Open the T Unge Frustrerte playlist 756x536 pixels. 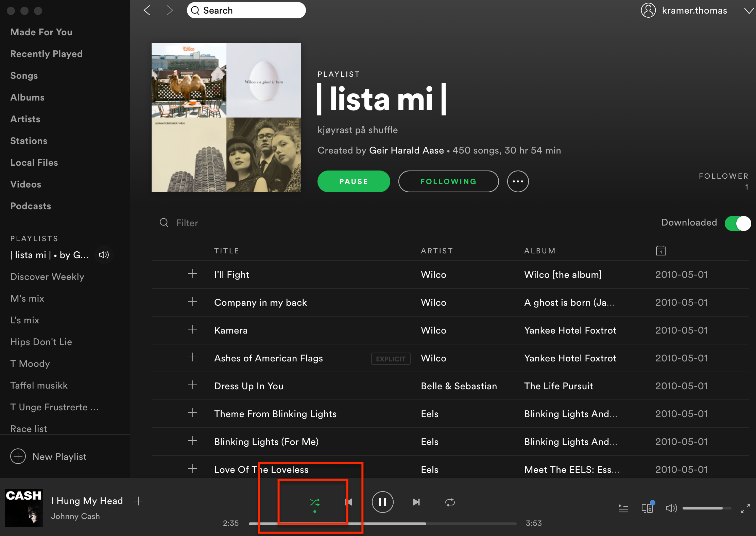pos(54,407)
